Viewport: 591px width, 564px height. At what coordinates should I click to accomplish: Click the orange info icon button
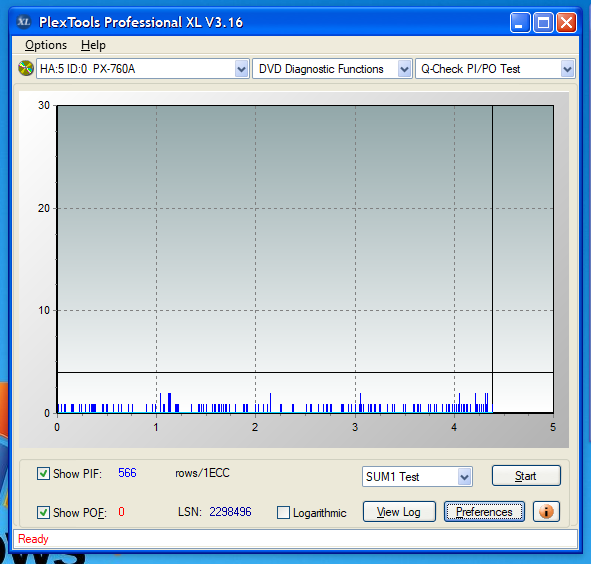[x=546, y=512]
